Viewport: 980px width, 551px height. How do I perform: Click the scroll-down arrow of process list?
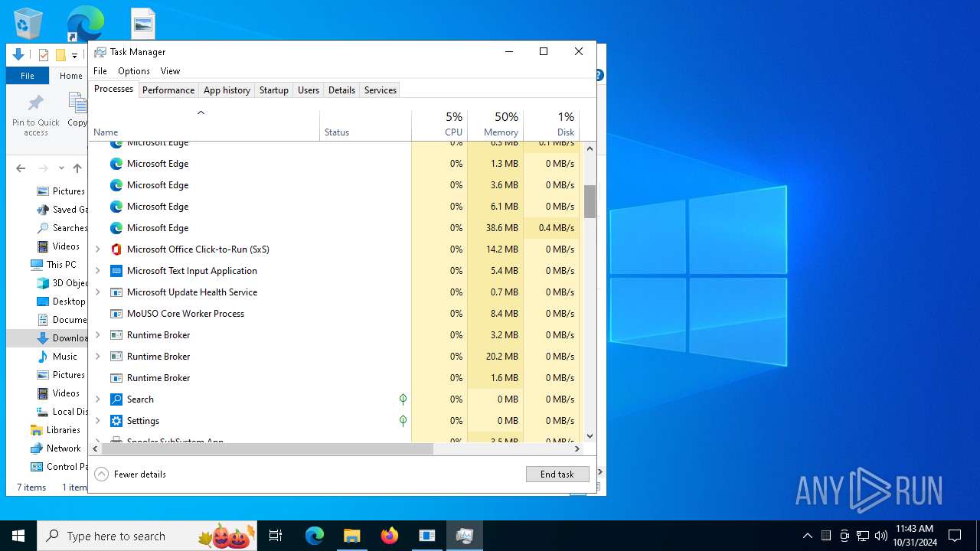coord(590,436)
